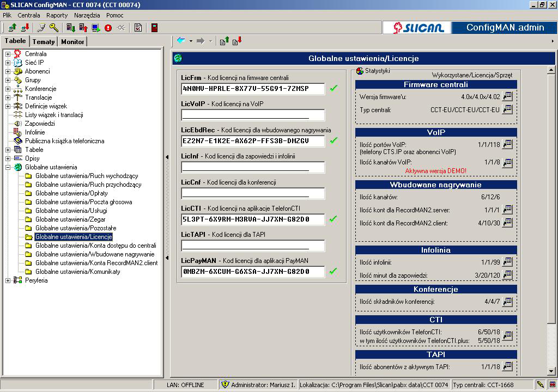
Task: Open details icon for TelefonCTI users
Action: coord(507,335)
